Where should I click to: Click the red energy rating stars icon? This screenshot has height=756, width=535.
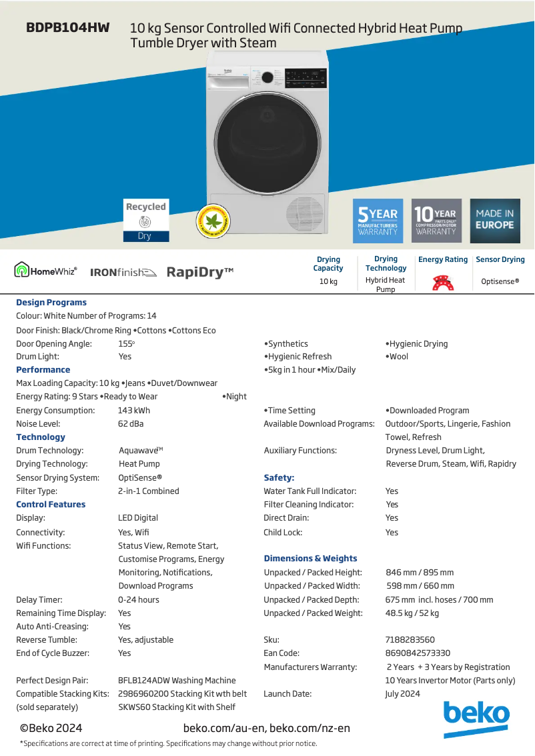443,283
